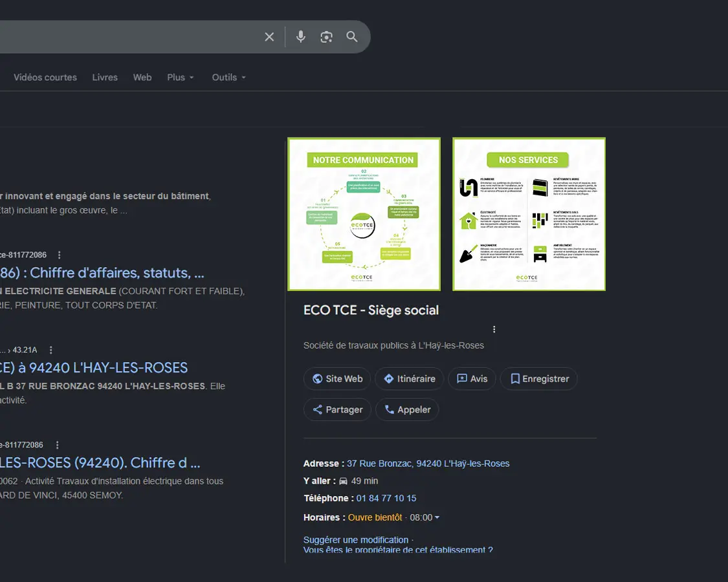Share the business with the Partager button
Screen dimensions: 728x582
coord(337,409)
